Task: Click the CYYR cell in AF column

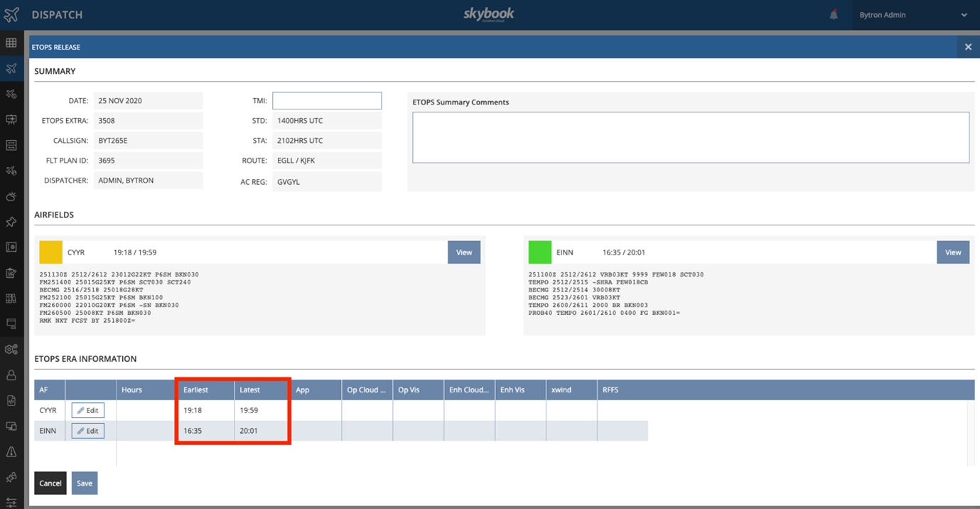Action: tap(50, 410)
